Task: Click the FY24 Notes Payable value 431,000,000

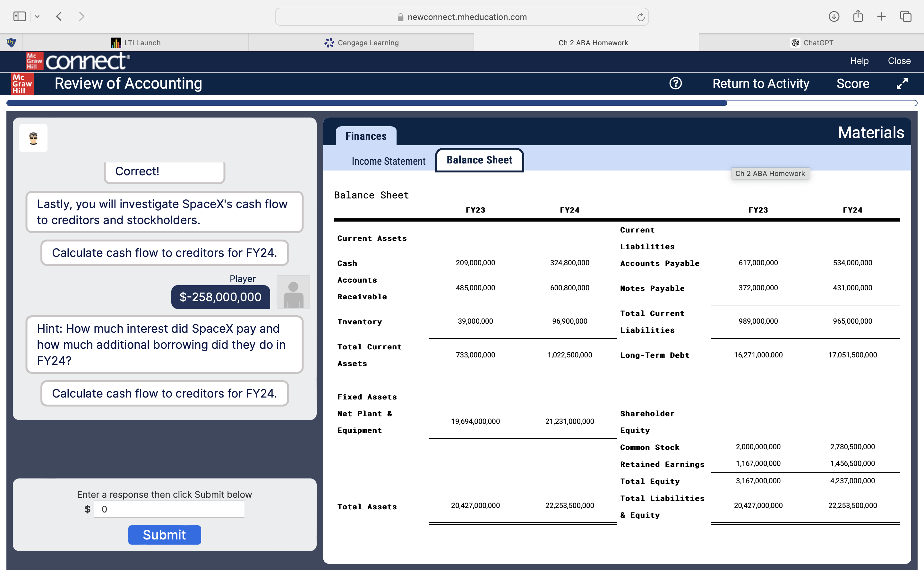Action: [x=852, y=288]
